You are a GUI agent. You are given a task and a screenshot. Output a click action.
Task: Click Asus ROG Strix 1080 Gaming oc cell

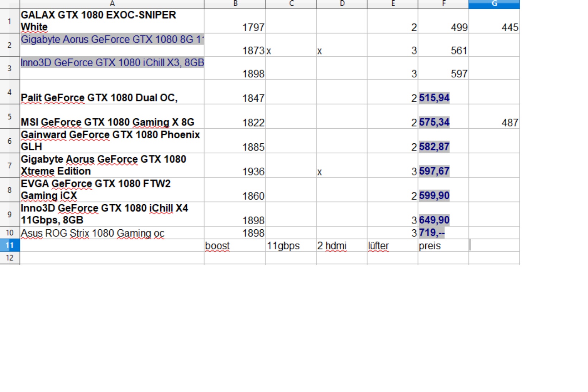coord(112,233)
